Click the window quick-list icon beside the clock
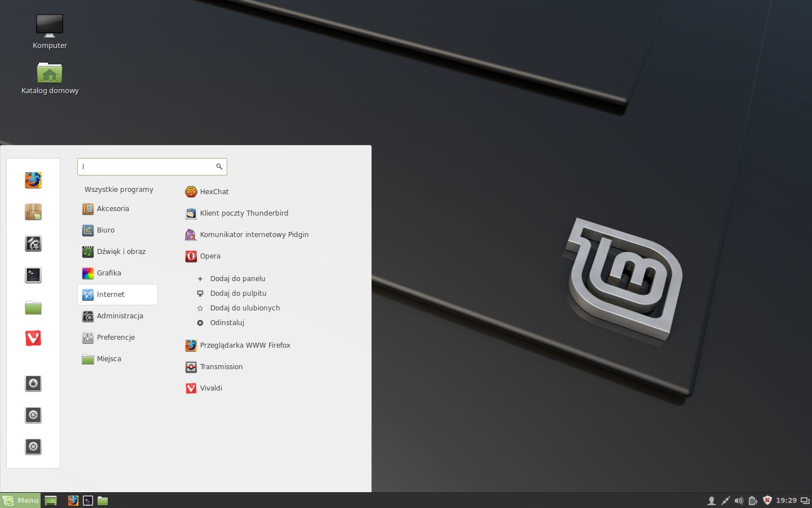 pos(805,501)
